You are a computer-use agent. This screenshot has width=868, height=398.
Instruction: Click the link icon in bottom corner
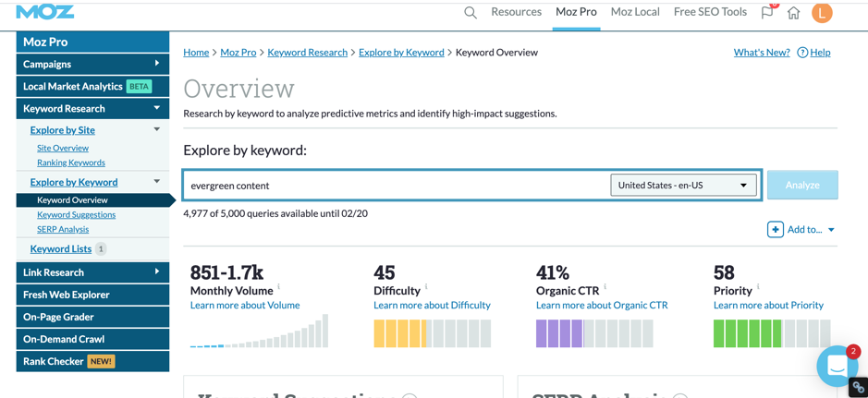coord(859,387)
